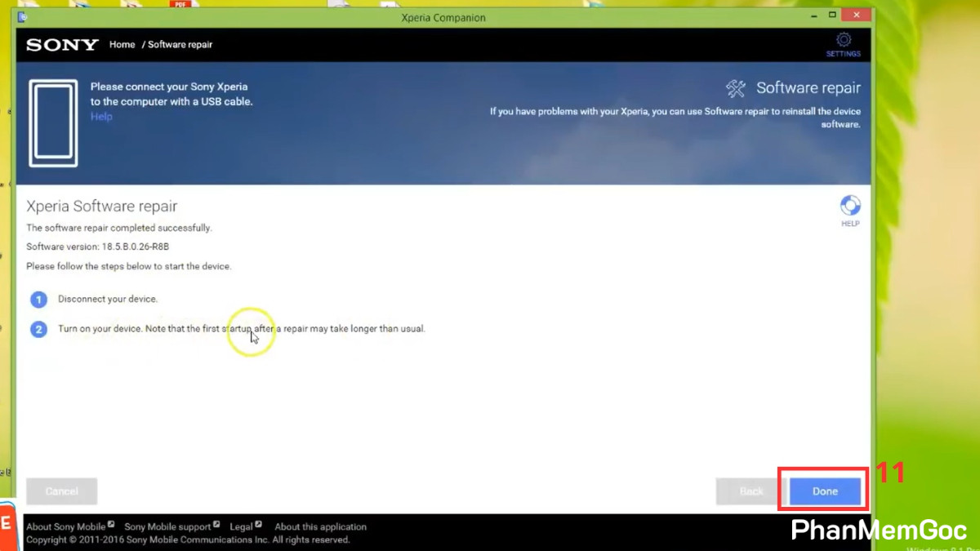
Task: Click the Sony logo
Action: (x=62, y=45)
